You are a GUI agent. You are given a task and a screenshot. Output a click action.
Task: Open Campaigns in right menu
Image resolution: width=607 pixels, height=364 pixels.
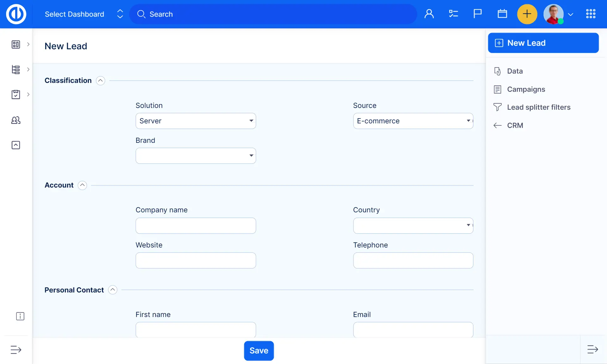526,89
